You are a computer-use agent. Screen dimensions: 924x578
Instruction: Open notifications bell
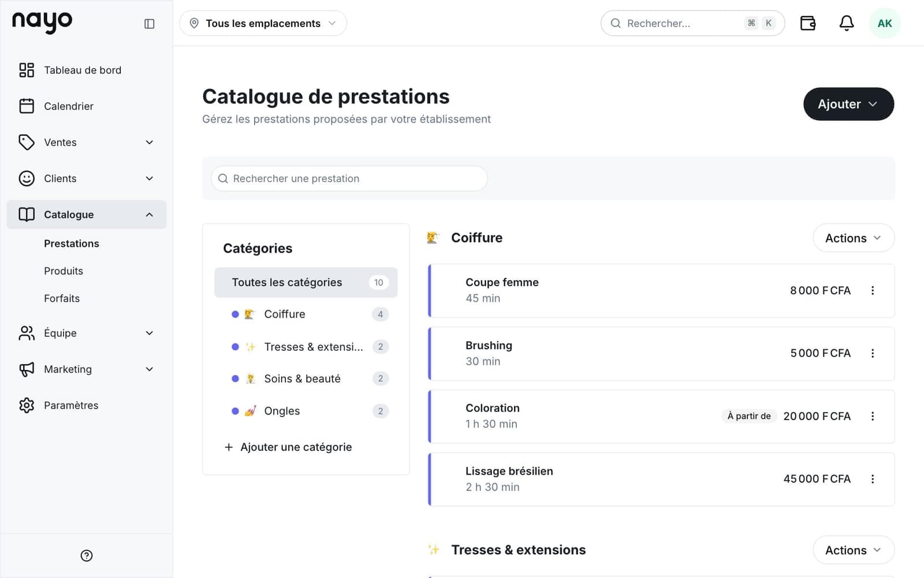tap(847, 23)
